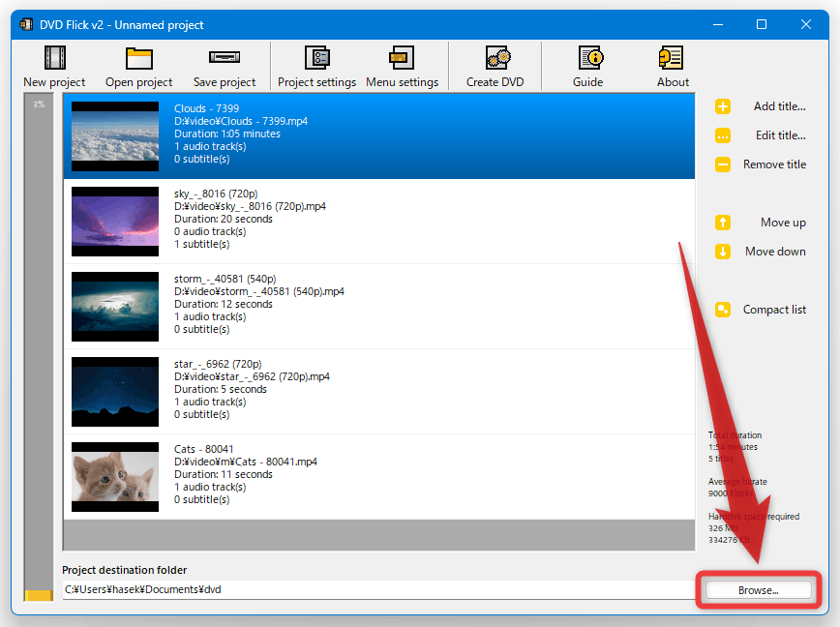Click the title text 'Cats - 80041'
The width and height of the screenshot is (840, 627).
click(x=203, y=449)
